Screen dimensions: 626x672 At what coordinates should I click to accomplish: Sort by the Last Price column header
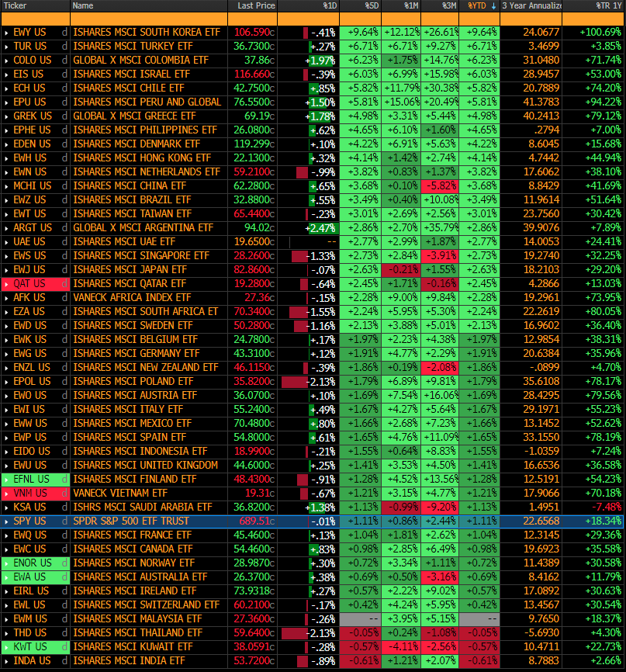(x=252, y=5)
